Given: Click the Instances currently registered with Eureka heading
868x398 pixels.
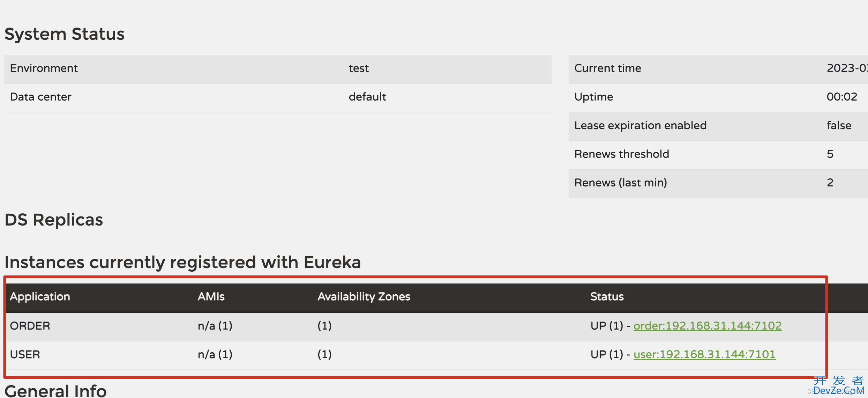Looking at the screenshot, I should coord(182,262).
